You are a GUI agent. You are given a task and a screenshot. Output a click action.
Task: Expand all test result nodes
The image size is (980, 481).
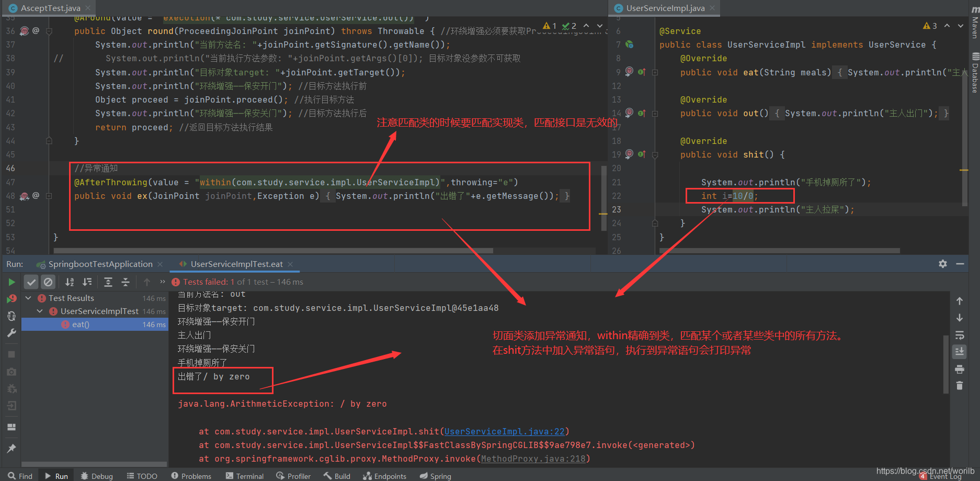(x=108, y=282)
